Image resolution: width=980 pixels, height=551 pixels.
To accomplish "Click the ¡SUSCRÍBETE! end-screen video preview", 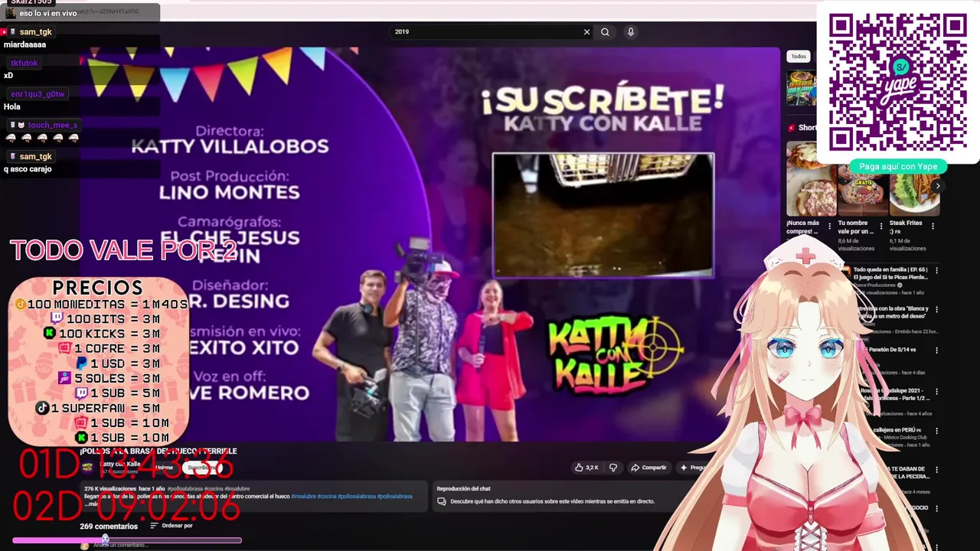I will [x=603, y=215].
